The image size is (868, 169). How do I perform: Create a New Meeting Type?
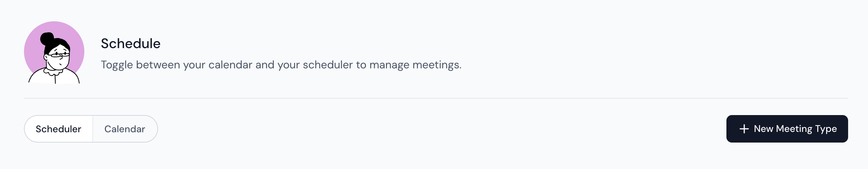tap(787, 129)
